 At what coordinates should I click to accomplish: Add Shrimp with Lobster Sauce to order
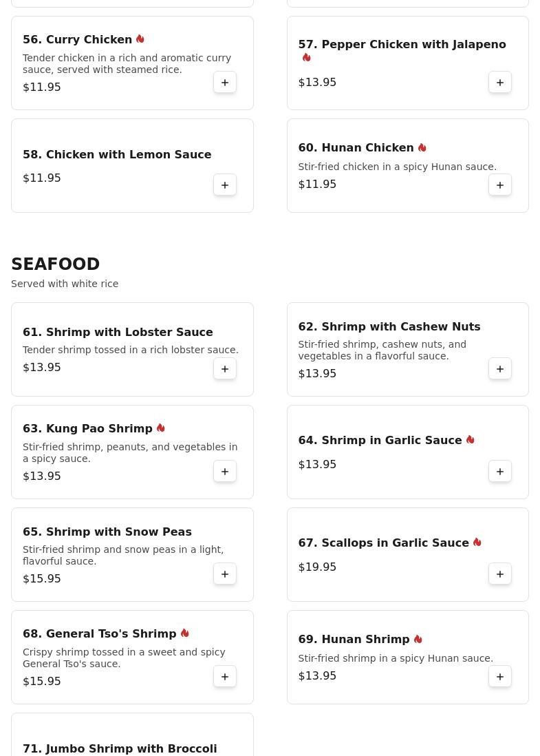coord(225,369)
